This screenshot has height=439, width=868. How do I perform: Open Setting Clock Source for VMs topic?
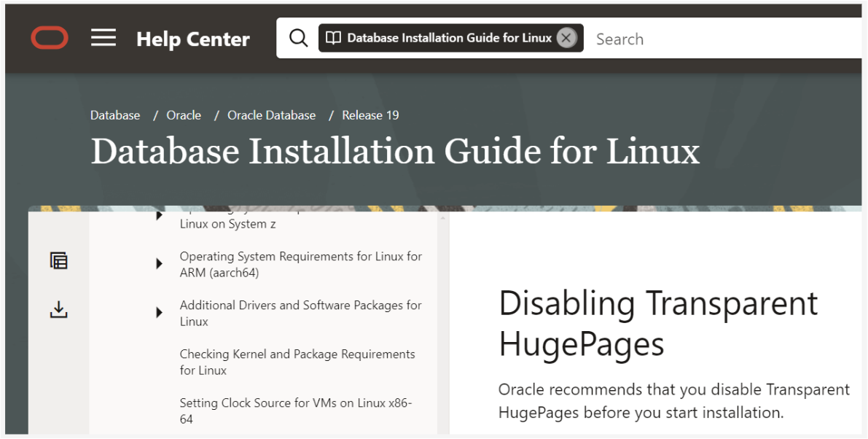pyautogui.click(x=296, y=411)
